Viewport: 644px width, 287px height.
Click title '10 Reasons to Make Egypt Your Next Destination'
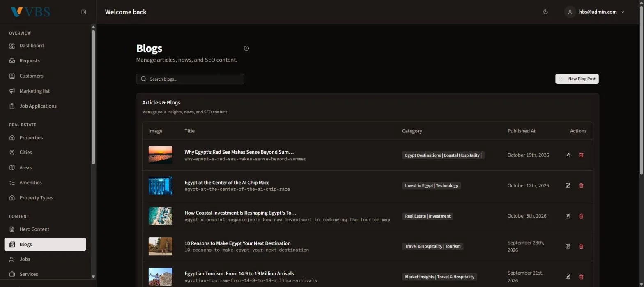pos(237,243)
